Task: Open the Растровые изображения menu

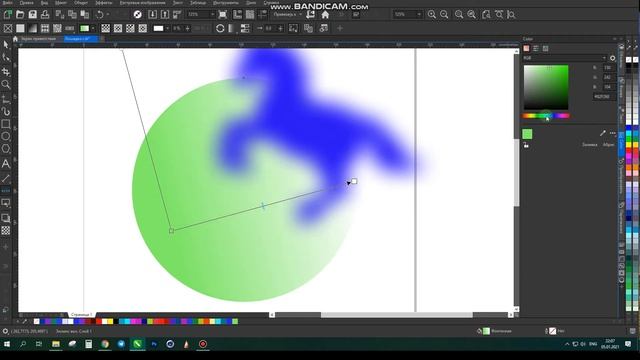Action: click(142, 2)
